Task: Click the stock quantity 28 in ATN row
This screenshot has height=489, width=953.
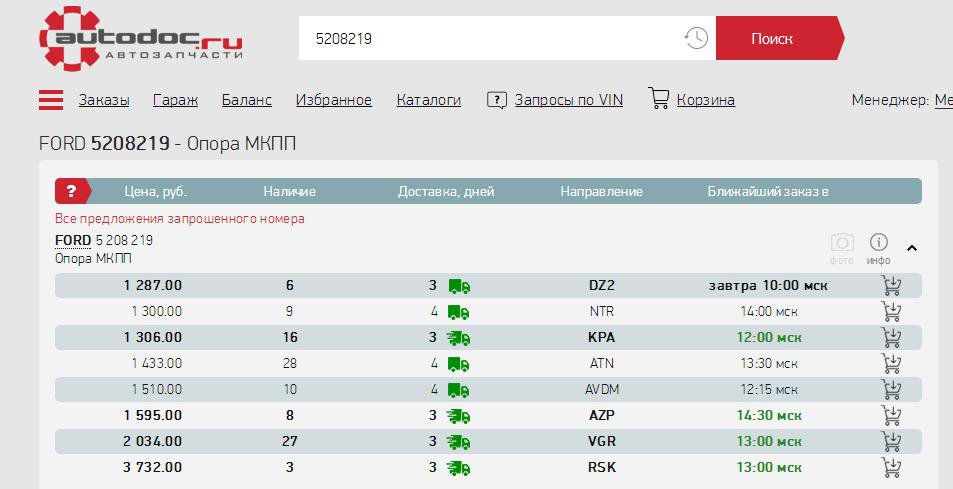Action: pos(289,363)
